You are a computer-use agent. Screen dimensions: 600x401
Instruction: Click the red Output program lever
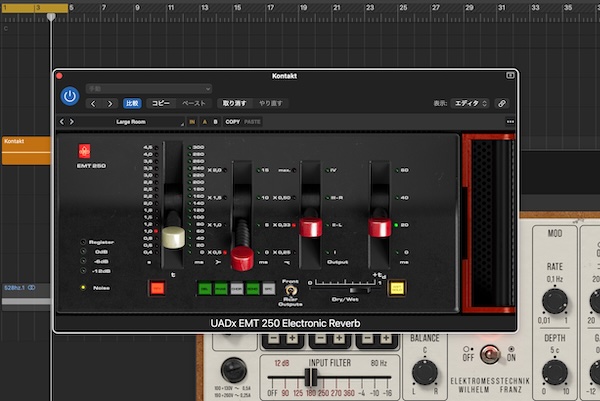coord(310,227)
